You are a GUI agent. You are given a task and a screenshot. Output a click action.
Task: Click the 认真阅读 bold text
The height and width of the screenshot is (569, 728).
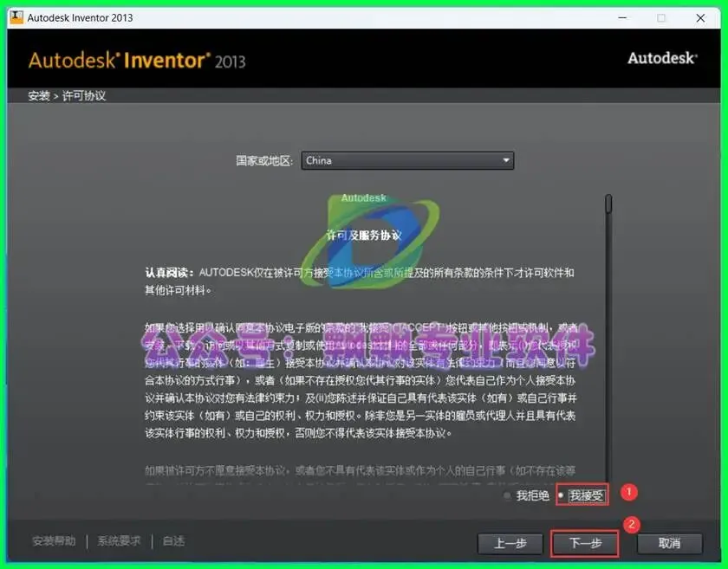(170, 273)
